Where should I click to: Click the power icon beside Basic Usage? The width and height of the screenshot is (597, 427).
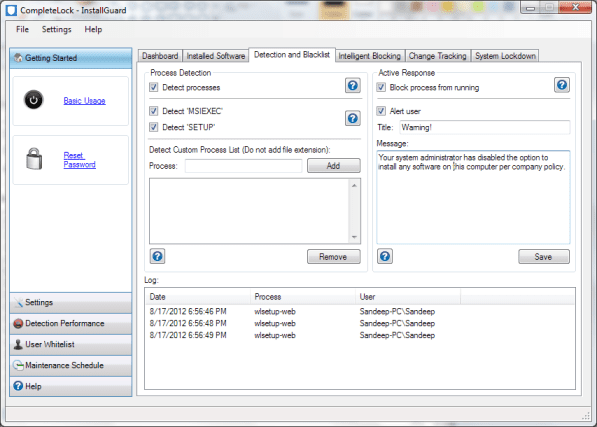click(34, 100)
